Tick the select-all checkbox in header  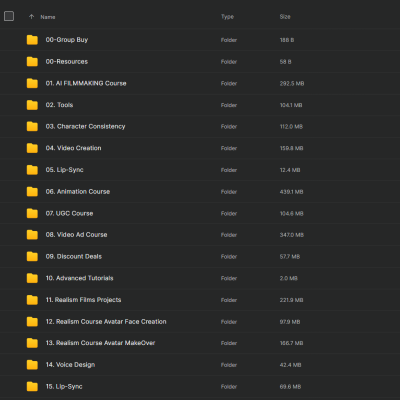pyautogui.click(x=9, y=16)
